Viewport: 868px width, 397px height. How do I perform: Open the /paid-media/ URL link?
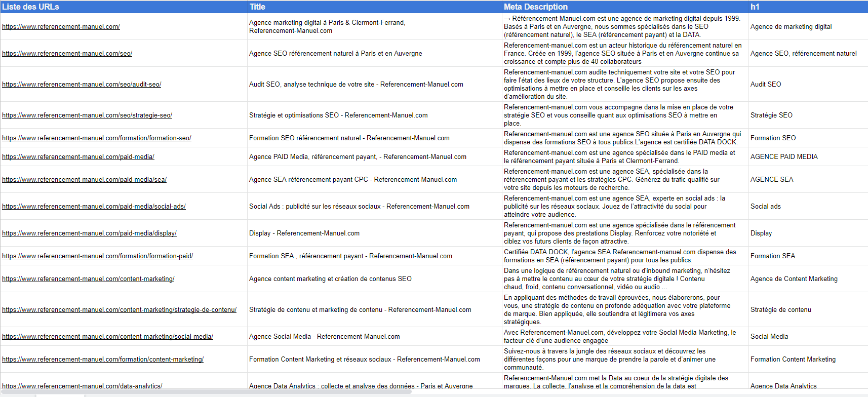point(78,157)
